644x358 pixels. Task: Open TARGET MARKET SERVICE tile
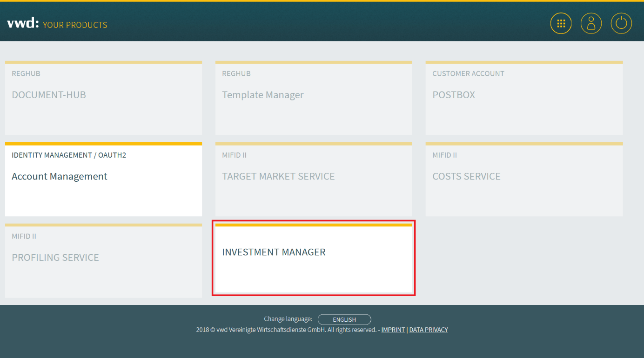point(313,180)
